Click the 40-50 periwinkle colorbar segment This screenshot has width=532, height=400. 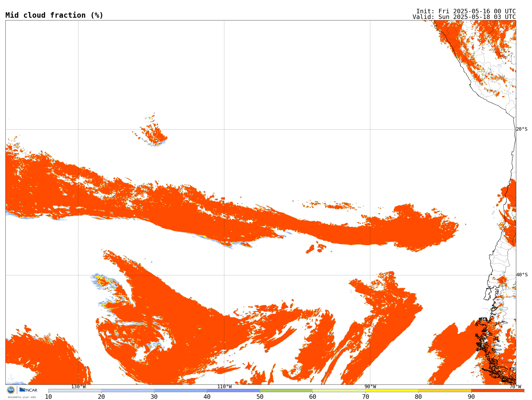(x=233, y=390)
